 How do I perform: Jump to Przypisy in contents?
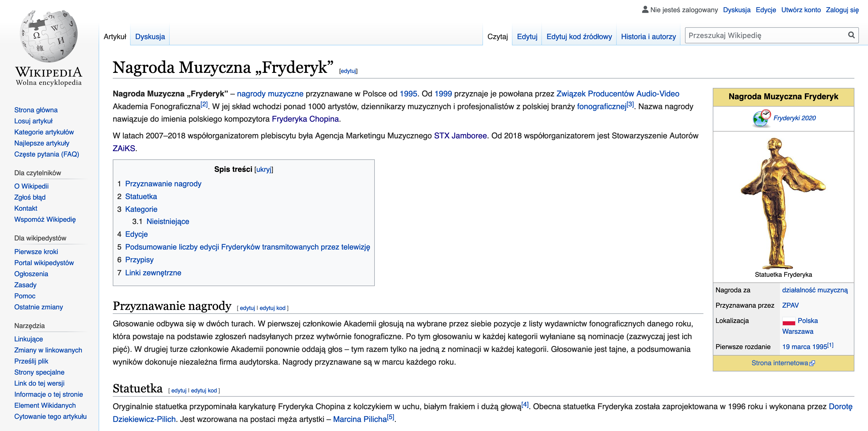pyautogui.click(x=139, y=260)
